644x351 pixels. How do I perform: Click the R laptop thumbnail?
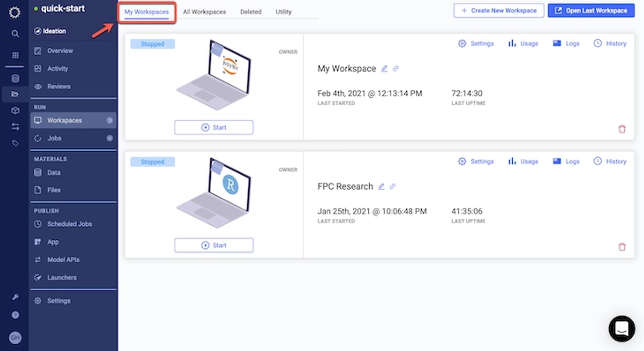(x=214, y=193)
